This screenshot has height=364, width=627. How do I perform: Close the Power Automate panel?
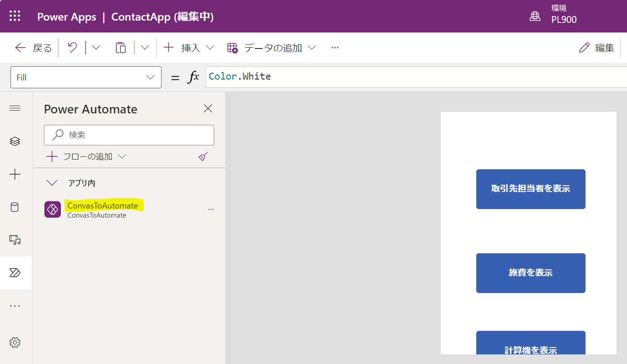208,108
